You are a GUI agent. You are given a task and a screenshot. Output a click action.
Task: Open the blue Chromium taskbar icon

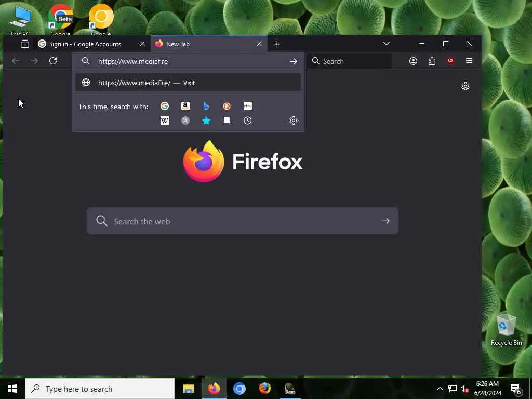239,389
